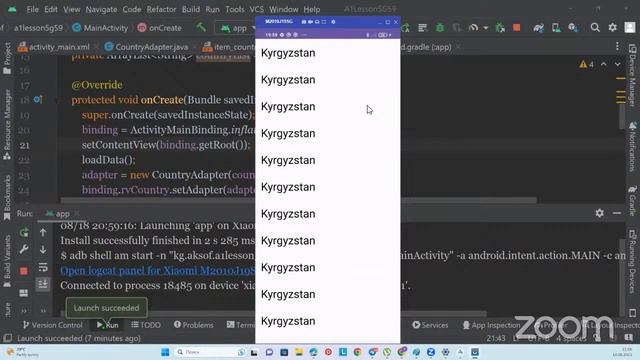Click the editor horizontal scrollbar
Screen dimensions: 640x360
click(299, 200)
